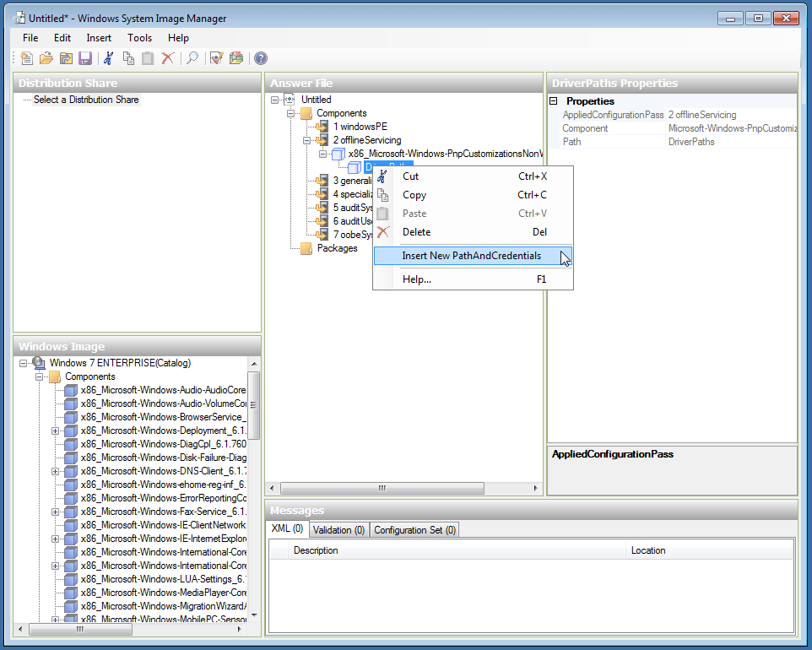Select the Cut toolbar icon

[x=106, y=57]
